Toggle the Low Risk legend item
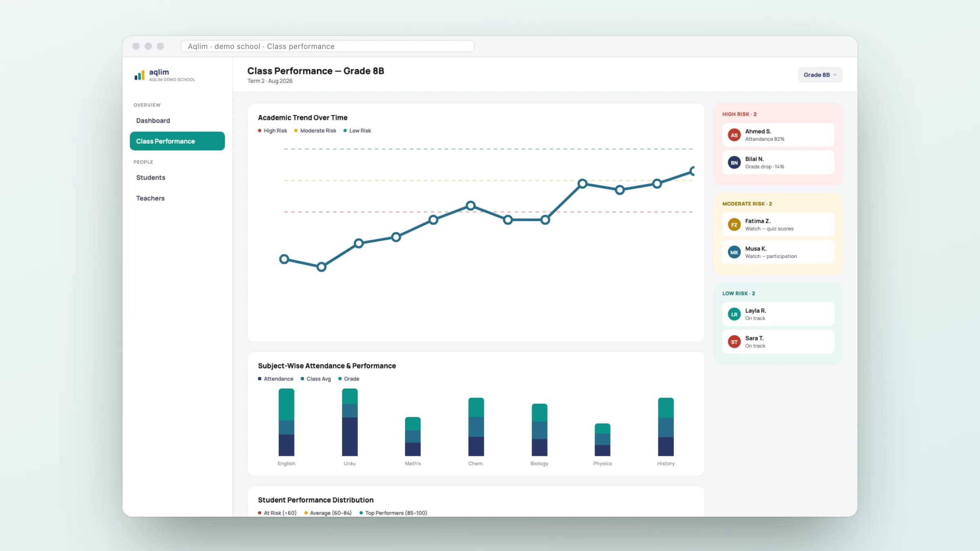This screenshot has width=980, height=551. pos(357,131)
